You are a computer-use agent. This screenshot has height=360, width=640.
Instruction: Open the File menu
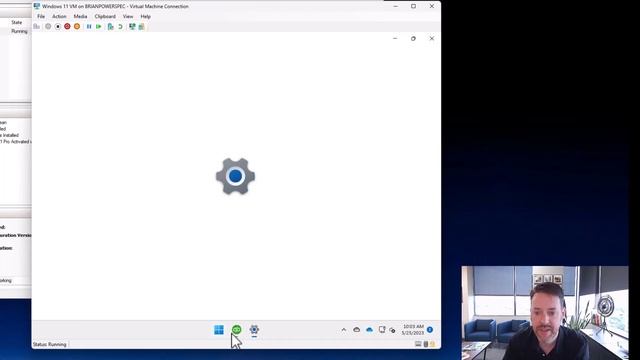(41, 16)
